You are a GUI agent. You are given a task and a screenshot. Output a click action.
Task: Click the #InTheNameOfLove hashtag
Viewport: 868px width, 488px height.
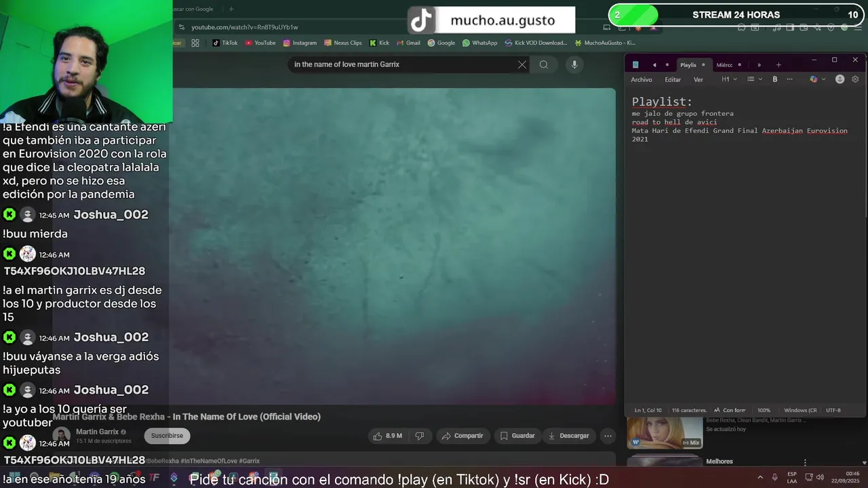(x=210, y=461)
